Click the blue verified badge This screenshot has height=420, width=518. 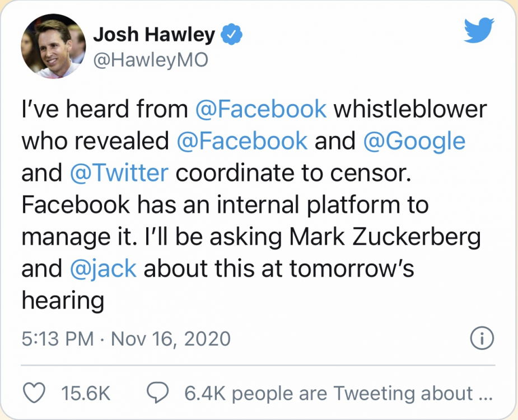(231, 35)
